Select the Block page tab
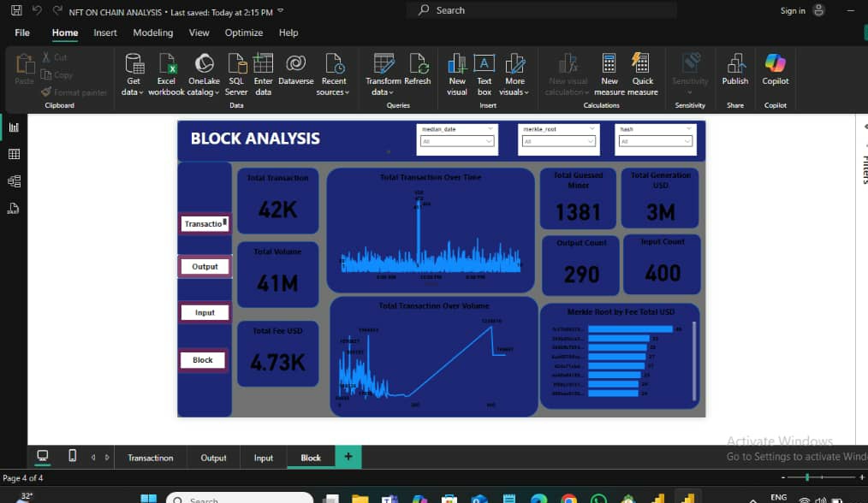The image size is (868, 503). (x=311, y=458)
